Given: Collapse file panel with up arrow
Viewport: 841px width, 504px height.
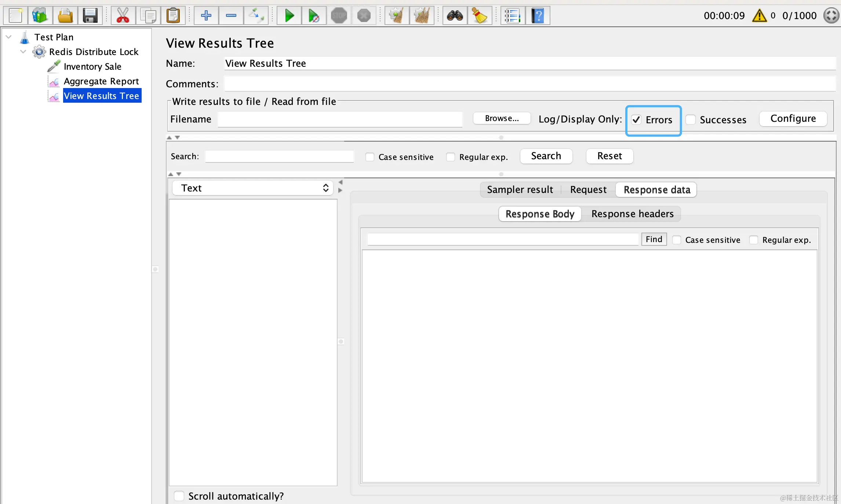Looking at the screenshot, I should pos(169,138).
